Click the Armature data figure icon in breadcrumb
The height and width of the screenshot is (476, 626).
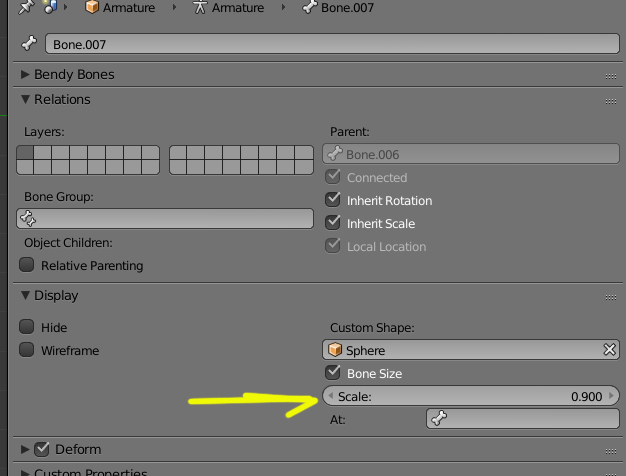pos(200,7)
